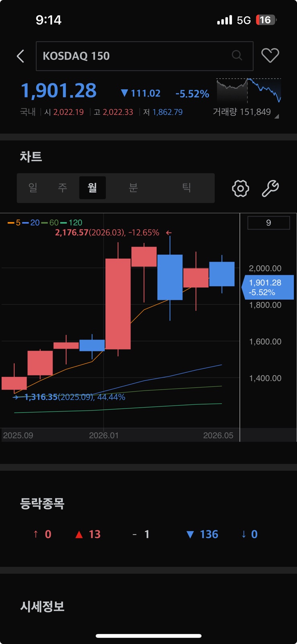Image resolution: width=297 pixels, height=644 pixels.
Task: Tap the blue arrow next to the 1,316.35 low label
Action: (16, 397)
